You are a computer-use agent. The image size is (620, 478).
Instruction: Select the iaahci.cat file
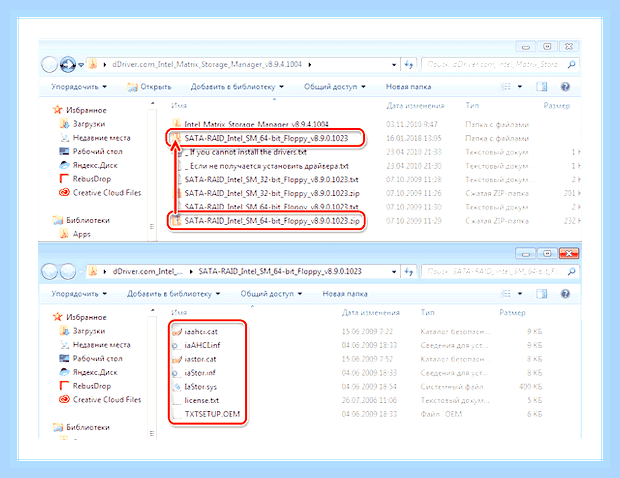tap(195, 332)
